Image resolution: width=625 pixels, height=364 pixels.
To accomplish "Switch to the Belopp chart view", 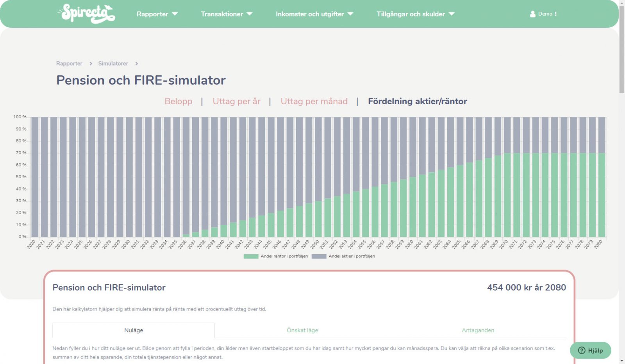I will point(178,101).
